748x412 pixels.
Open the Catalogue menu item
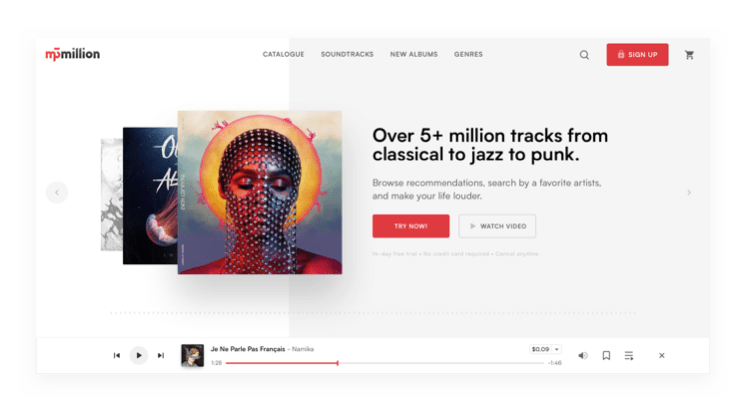click(x=283, y=54)
